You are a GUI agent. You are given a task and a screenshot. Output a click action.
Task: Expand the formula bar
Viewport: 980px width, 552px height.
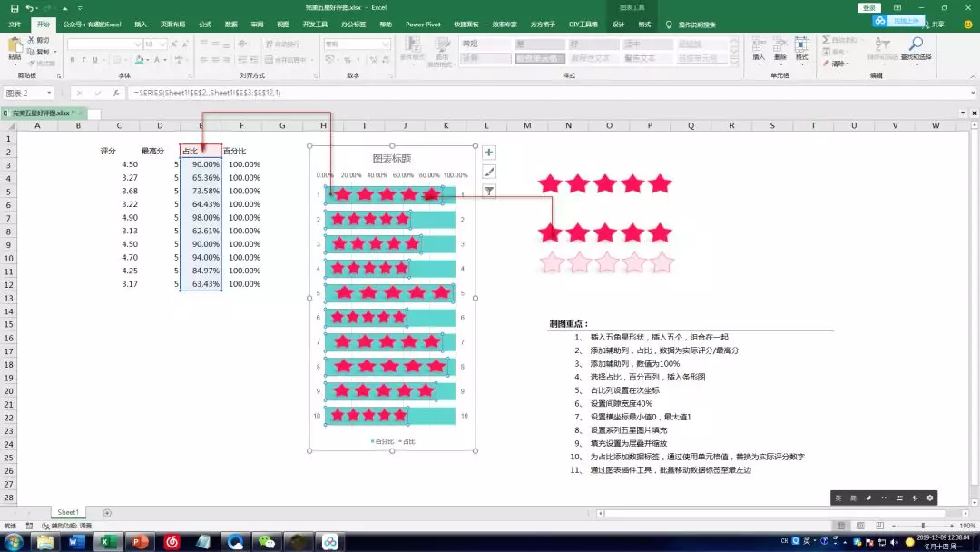tap(972, 93)
